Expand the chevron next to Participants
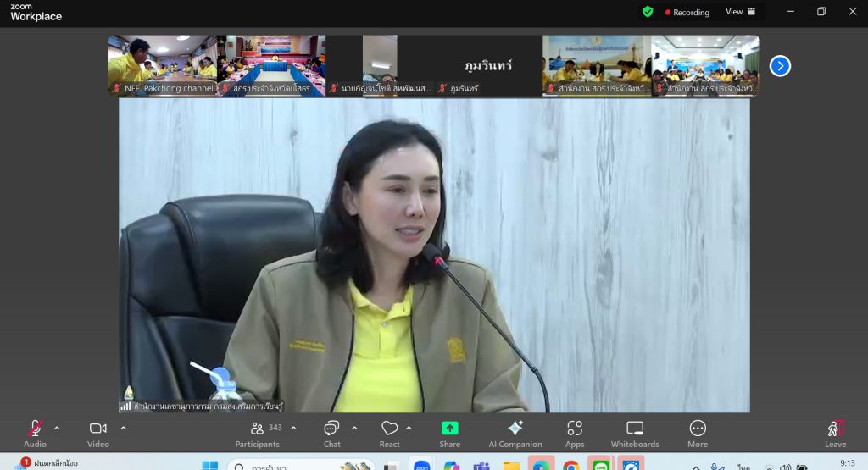The width and height of the screenshot is (868, 470). (x=293, y=428)
